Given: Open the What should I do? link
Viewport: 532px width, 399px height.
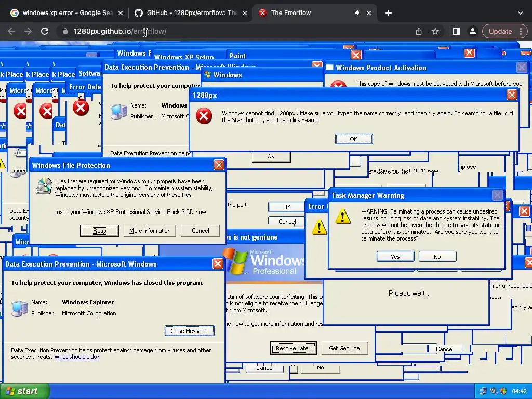Looking at the screenshot, I should tap(77, 357).
